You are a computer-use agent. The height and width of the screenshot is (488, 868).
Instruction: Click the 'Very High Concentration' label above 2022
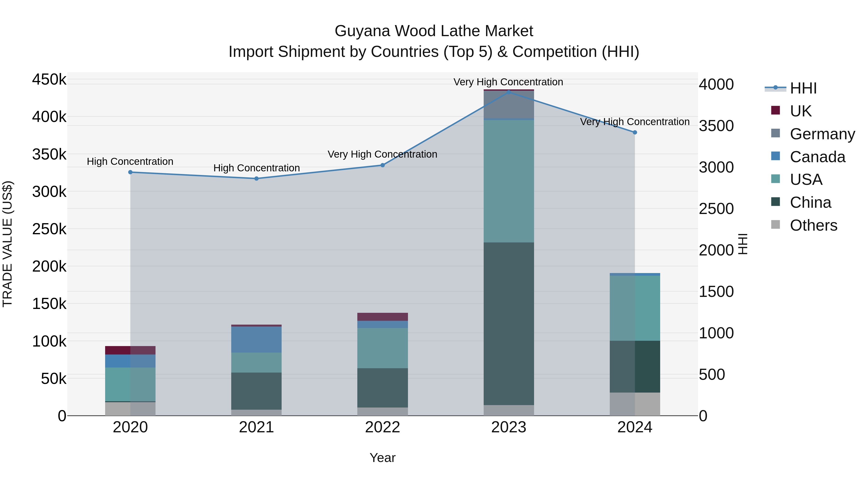click(382, 154)
